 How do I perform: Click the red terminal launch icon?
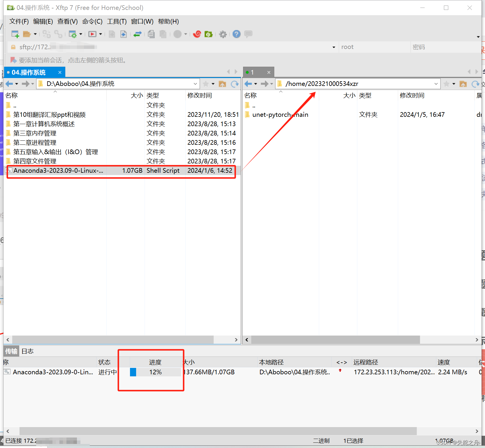click(x=92, y=34)
